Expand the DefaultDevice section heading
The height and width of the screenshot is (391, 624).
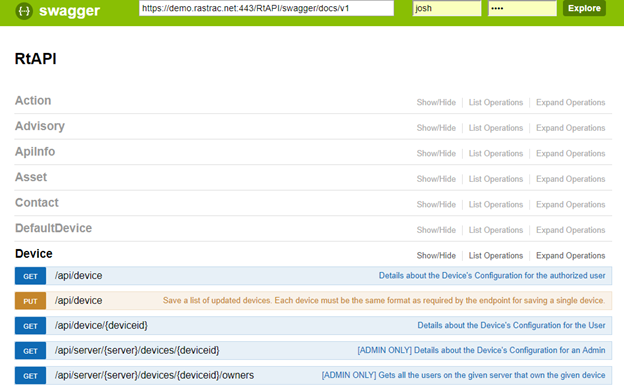[x=53, y=228]
